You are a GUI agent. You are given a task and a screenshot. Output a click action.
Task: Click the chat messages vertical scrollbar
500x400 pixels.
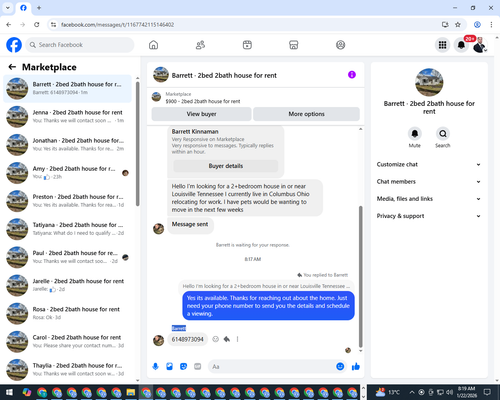pos(360,277)
